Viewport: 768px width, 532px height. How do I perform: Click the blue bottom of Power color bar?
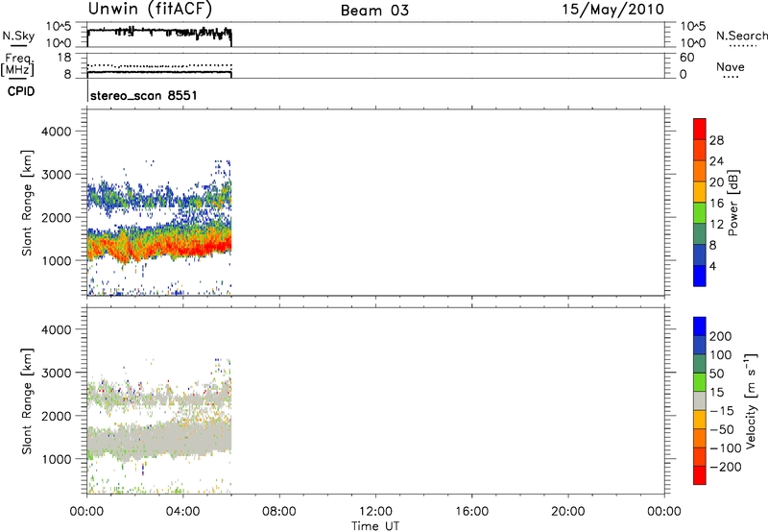point(700,276)
